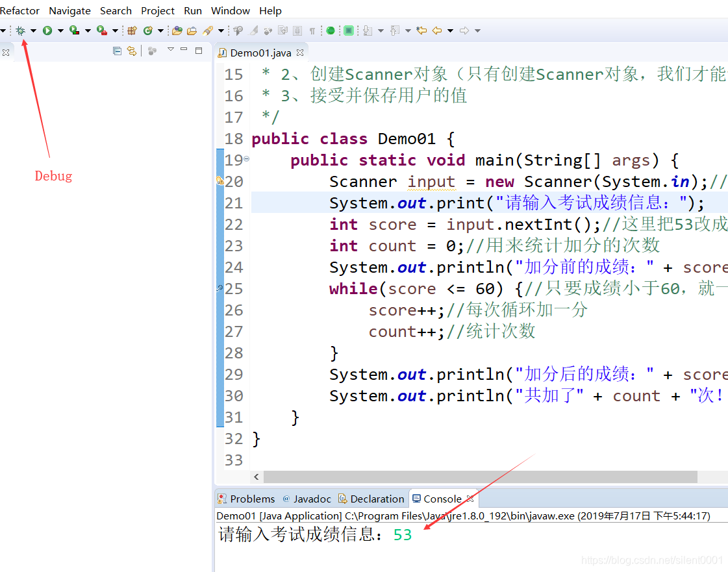Screen dimensions: 728x572
Task: Open the Run menu
Action: [x=193, y=10]
